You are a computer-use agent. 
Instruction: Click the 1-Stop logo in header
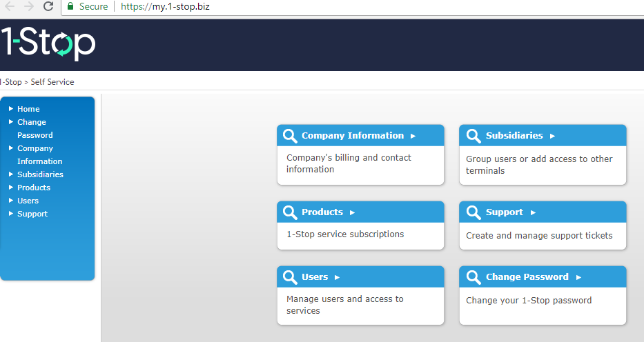tap(48, 44)
